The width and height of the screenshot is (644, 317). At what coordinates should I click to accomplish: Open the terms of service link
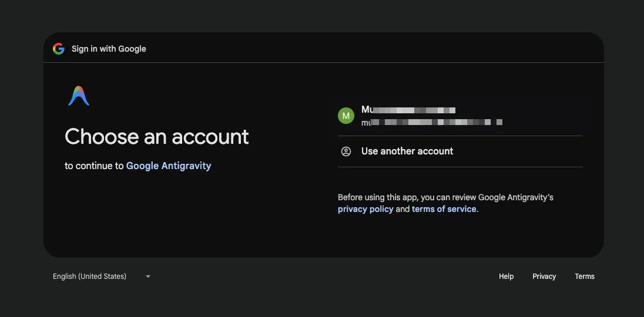(444, 209)
